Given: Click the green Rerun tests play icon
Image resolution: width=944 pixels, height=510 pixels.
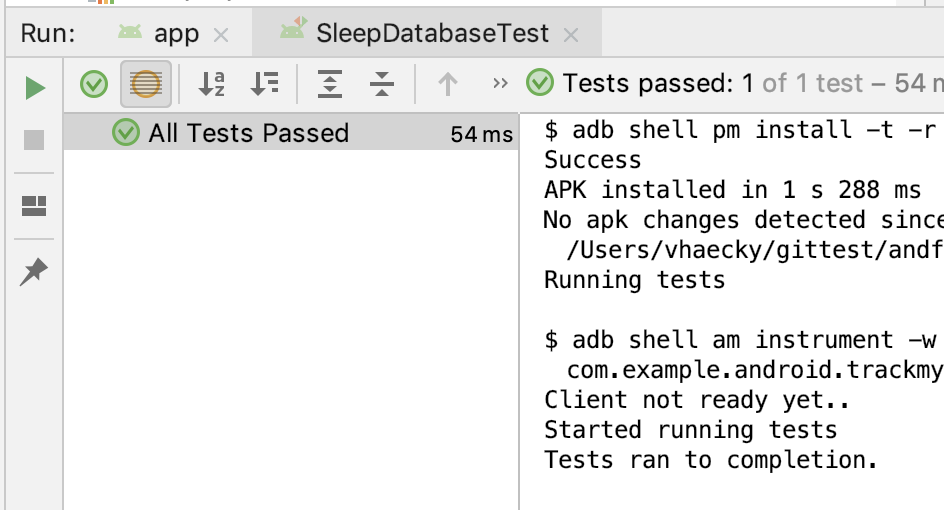Looking at the screenshot, I should pyautogui.click(x=35, y=88).
